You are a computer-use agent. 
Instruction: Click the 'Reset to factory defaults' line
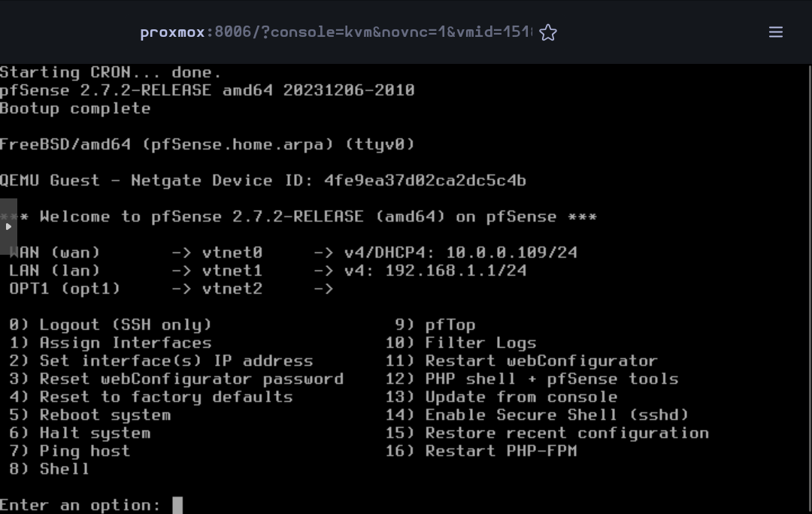click(x=151, y=397)
